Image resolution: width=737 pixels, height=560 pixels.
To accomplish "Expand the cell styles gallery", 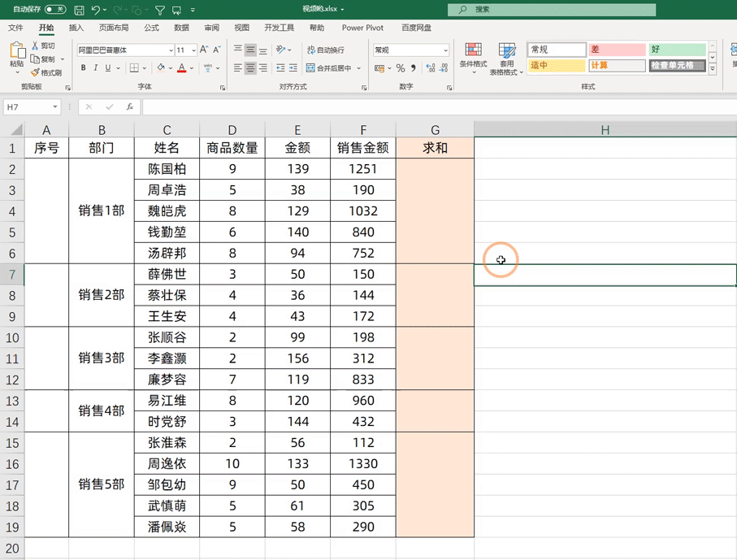I will coord(713,68).
